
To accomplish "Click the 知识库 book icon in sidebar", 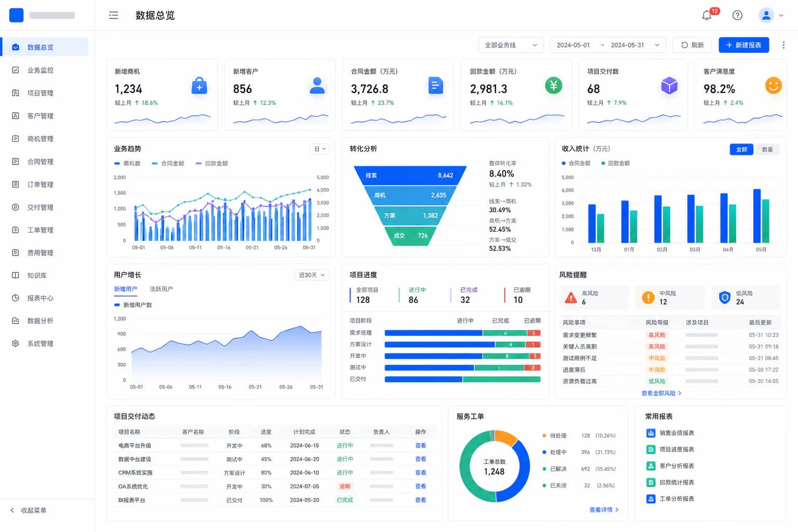I will click(16, 275).
